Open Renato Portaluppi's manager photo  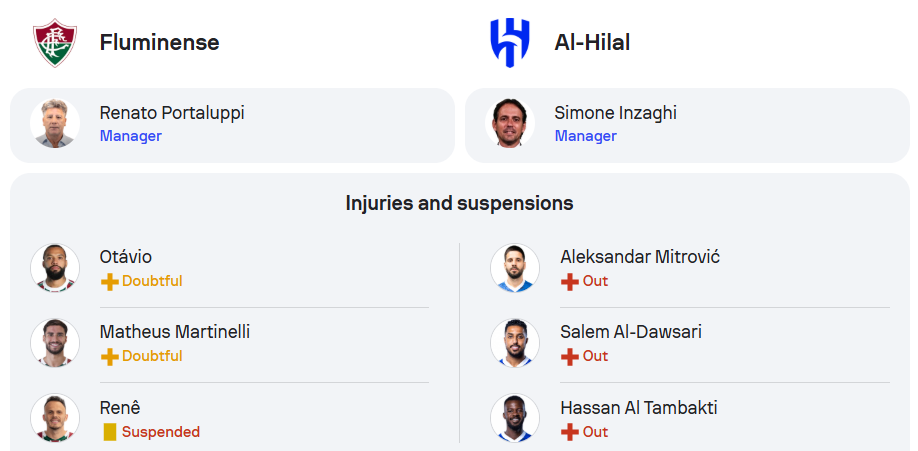coord(55,123)
